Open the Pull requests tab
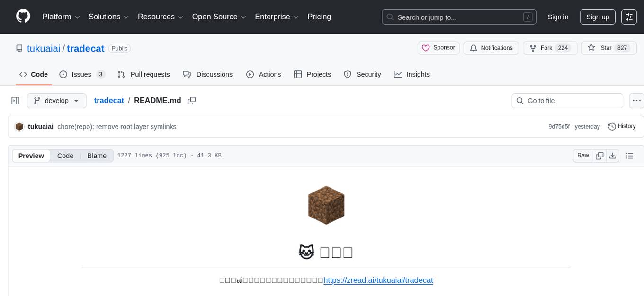 point(144,74)
